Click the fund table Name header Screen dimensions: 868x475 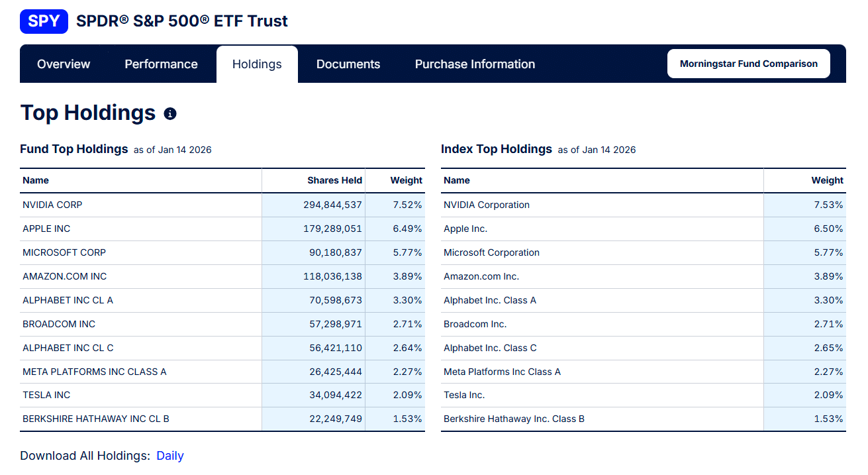[x=36, y=180]
